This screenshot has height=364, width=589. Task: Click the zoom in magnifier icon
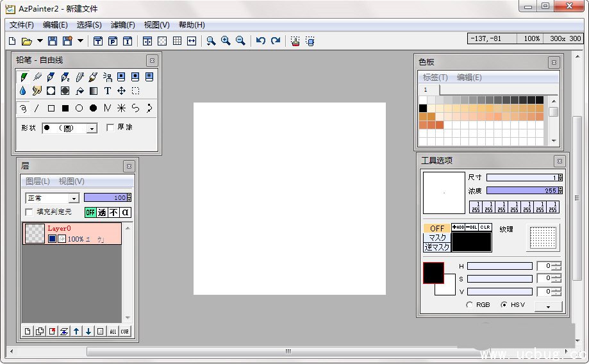226,41
